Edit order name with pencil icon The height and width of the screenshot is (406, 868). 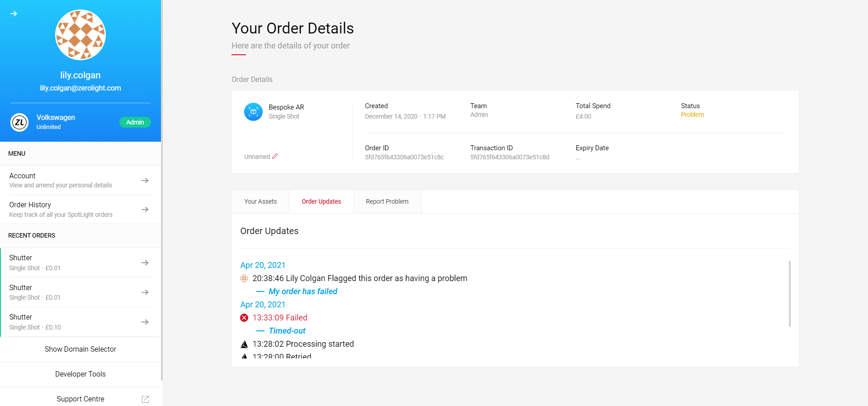pos(275,157)
